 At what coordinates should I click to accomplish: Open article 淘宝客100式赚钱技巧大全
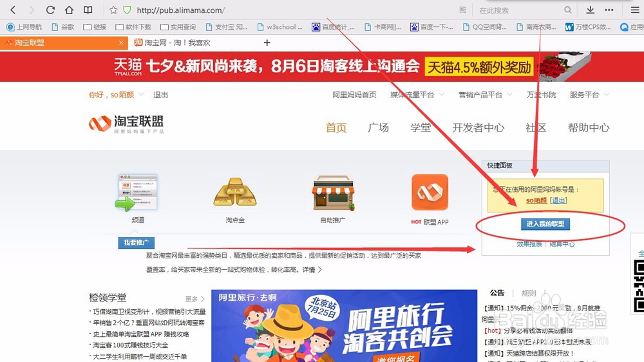point(130,345)
